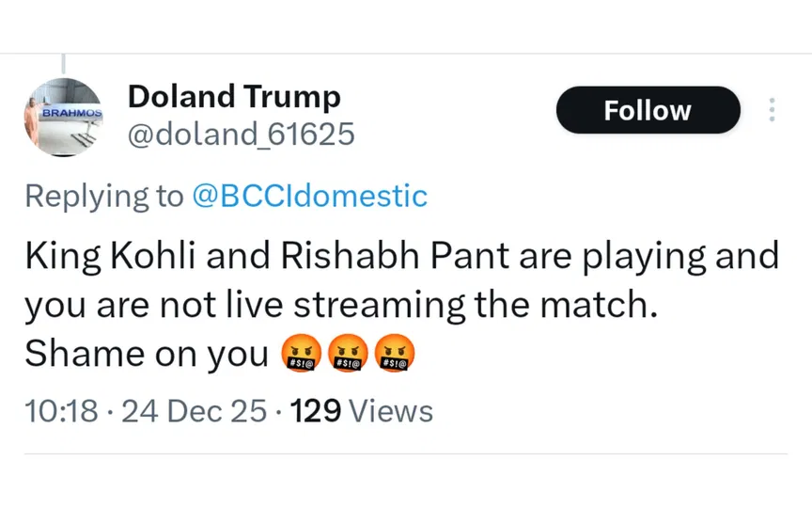Click the thread connector line above avatar
Image resolution: width=812 pixels, height=508 pixels.
tap(62, 63)
